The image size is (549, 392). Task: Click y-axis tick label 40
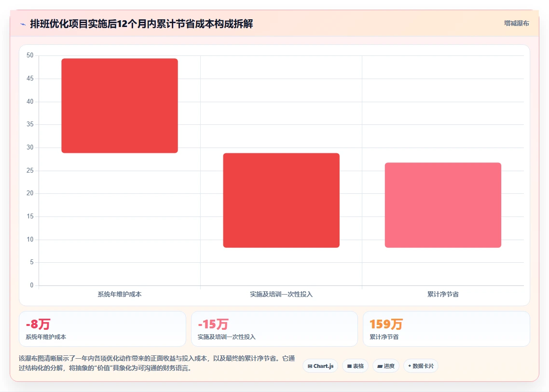click(30, 102)
